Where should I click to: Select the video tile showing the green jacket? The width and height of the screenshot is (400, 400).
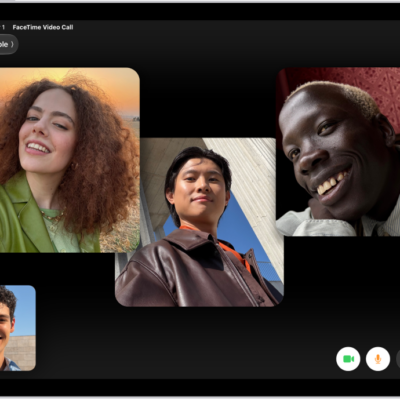tap(70, 160)
